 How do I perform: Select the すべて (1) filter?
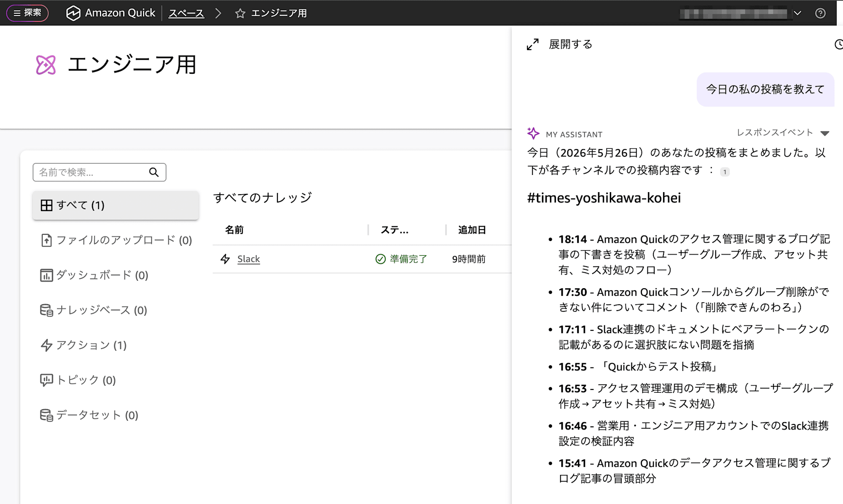click(x=115, y=205)
